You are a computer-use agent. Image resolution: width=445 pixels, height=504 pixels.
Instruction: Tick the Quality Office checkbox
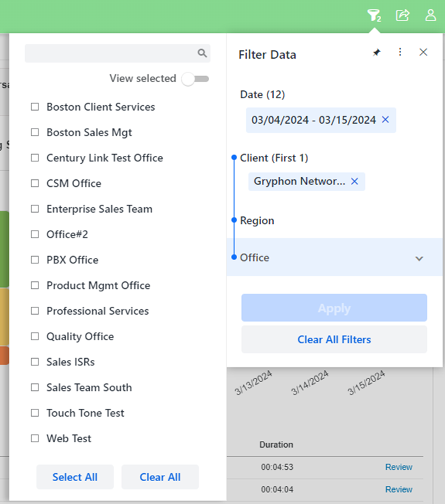click(x=35, y=336)
